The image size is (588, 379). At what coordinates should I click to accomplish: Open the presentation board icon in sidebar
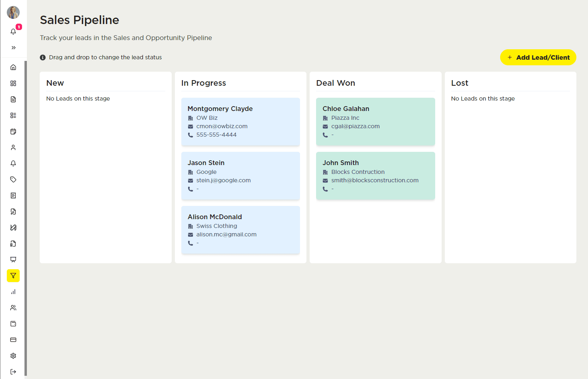13,260
